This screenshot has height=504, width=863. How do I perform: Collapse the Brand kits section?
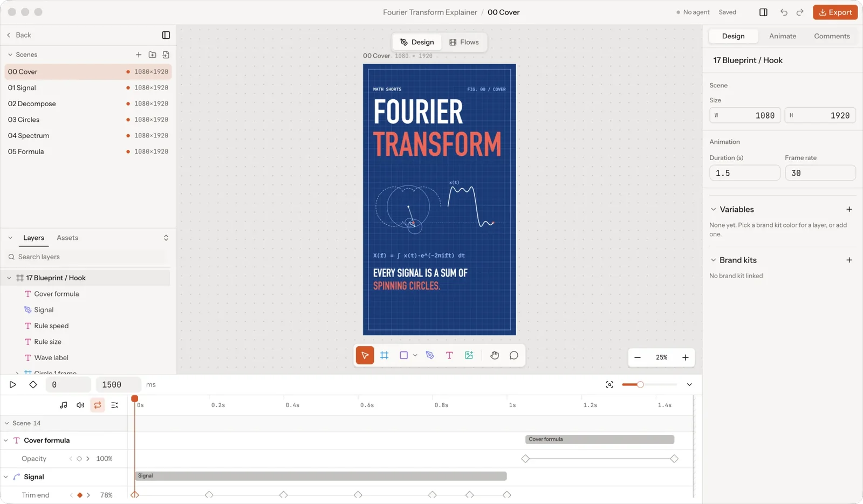(x=713, y=260)
